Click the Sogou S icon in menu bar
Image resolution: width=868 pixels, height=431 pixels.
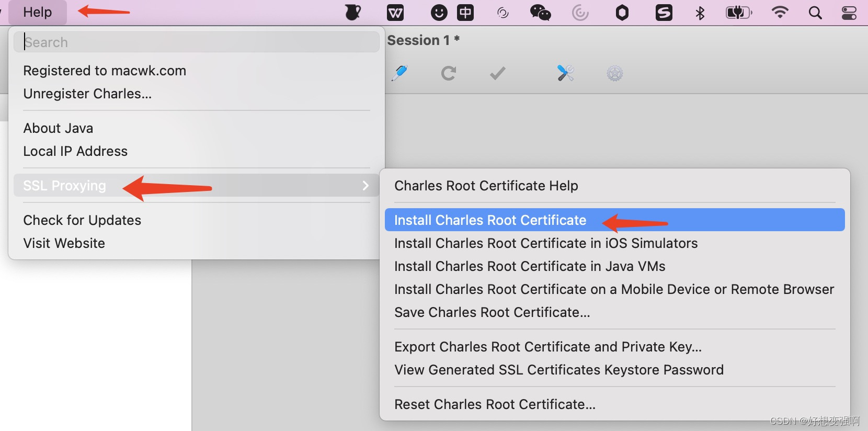[x=664, y=13]
